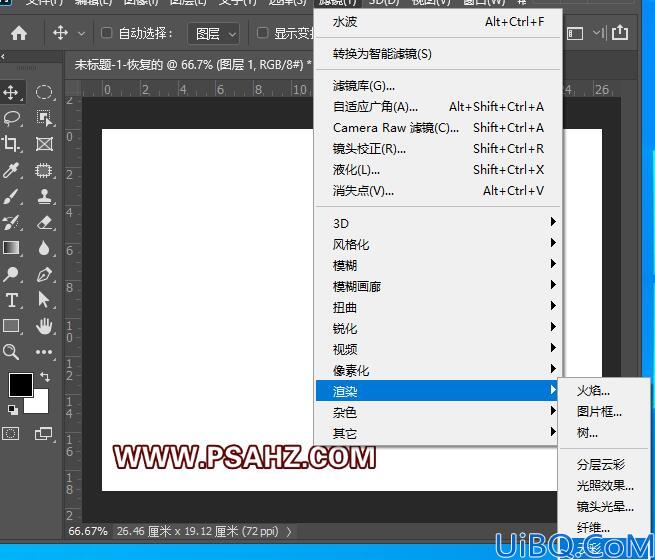Select the Eyedropper tool
655x560 pixels.
[11, 170]
